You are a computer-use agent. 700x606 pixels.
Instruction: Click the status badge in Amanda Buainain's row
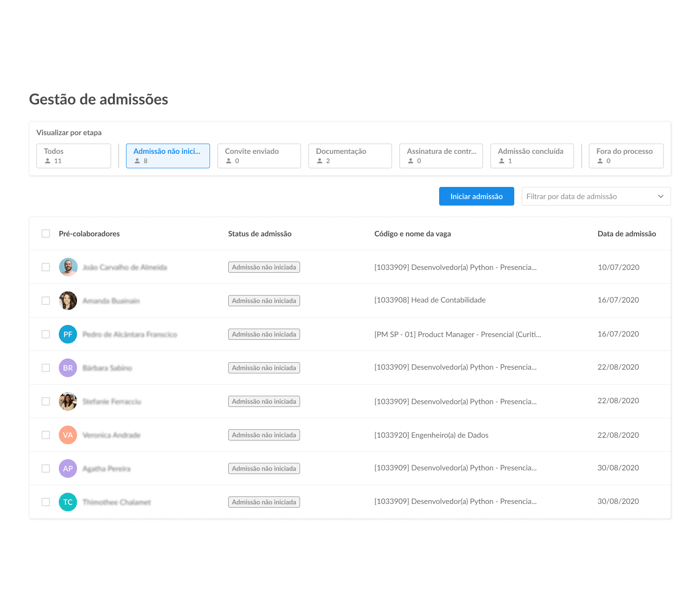tap(264, 301)
